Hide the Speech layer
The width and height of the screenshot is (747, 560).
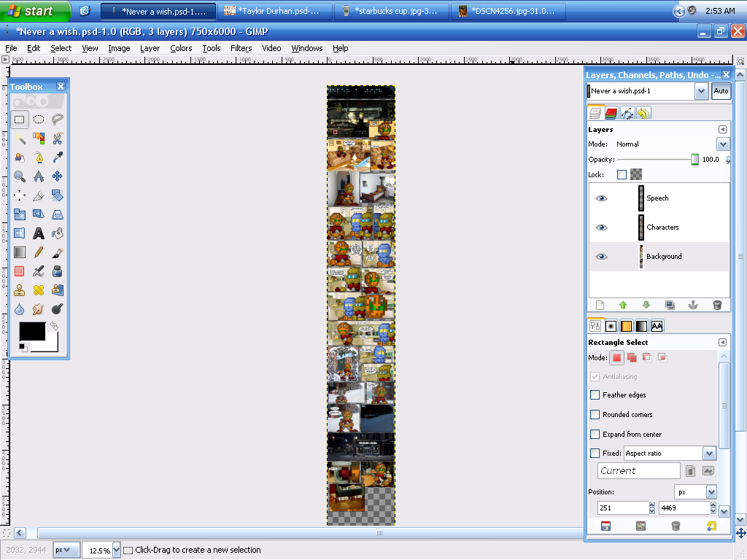(602, 198)
